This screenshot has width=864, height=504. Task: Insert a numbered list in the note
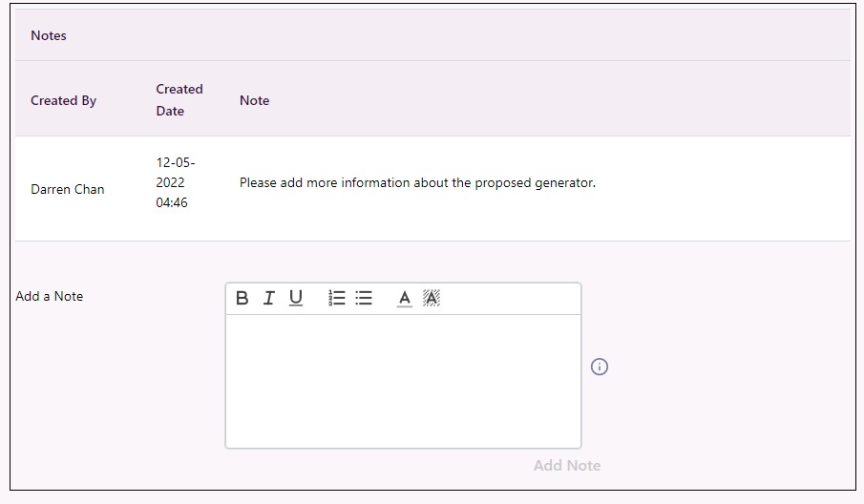point(337,298)
